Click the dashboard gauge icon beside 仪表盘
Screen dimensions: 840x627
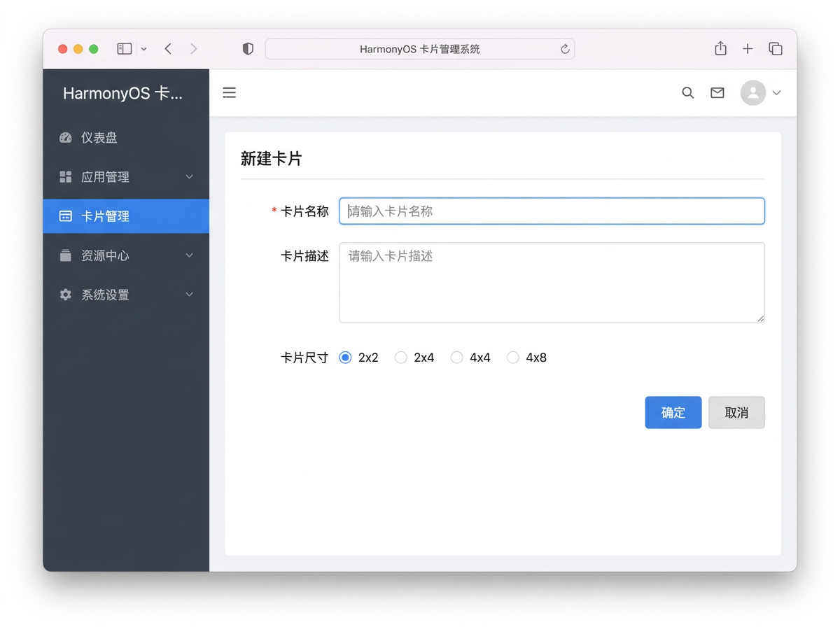(x=66, y=138)
